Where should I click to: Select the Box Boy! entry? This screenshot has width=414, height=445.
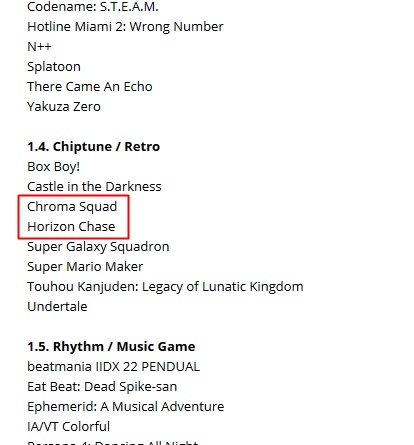tap(54, 167)
